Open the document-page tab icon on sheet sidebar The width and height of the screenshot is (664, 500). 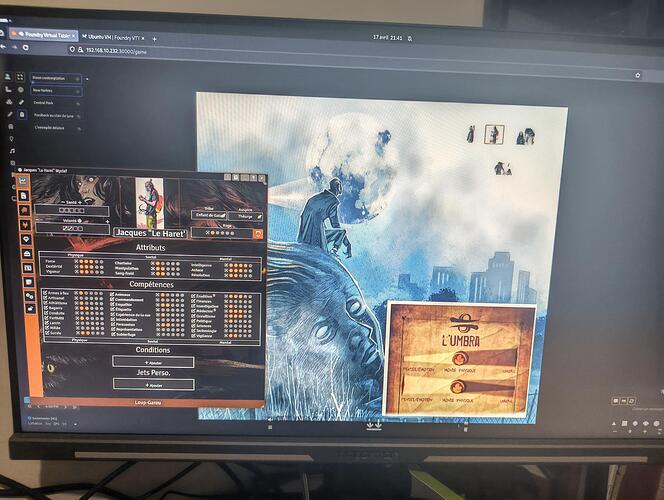coord(24,196)
